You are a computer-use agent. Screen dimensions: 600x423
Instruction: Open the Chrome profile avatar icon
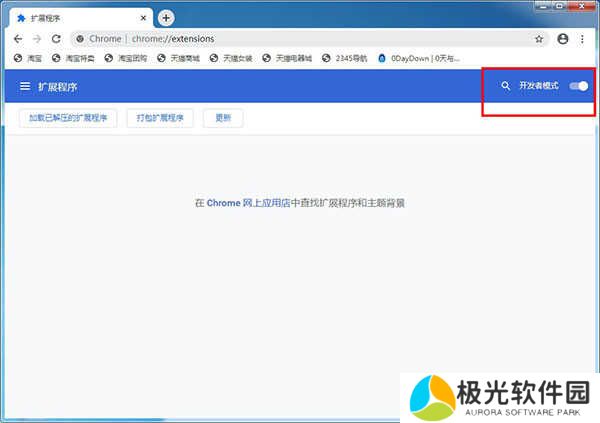pyautogui.click(x=563, y=38)
